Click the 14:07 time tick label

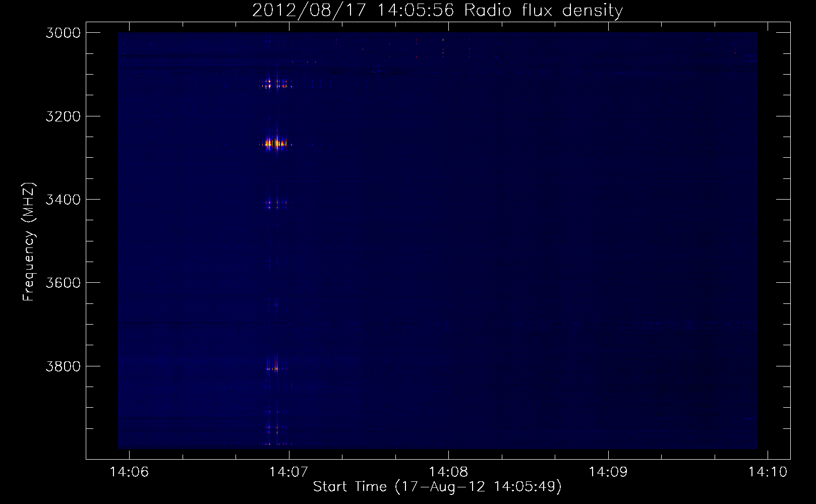coord(288,472)
